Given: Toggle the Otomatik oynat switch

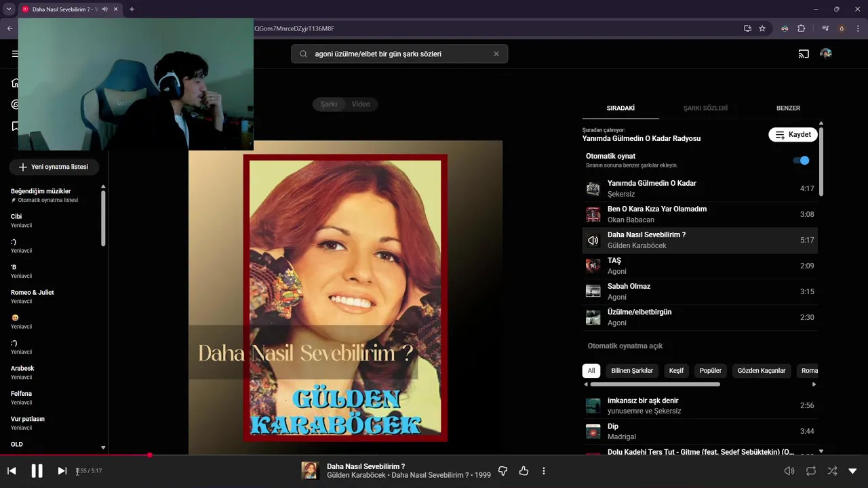Looking at the screenshot, I should 801,161.
